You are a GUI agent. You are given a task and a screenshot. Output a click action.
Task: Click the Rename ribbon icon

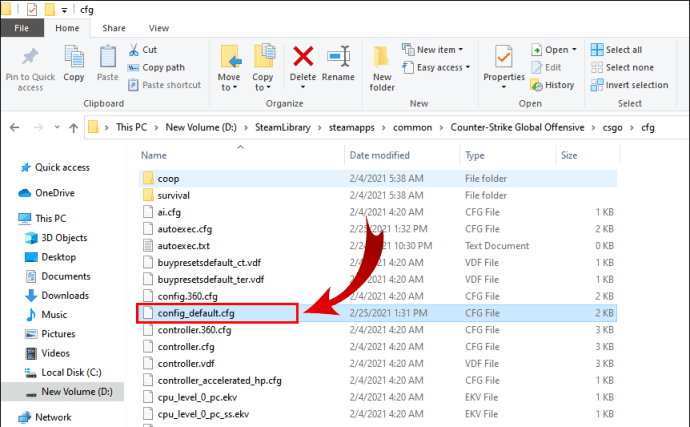click(338, 57)
